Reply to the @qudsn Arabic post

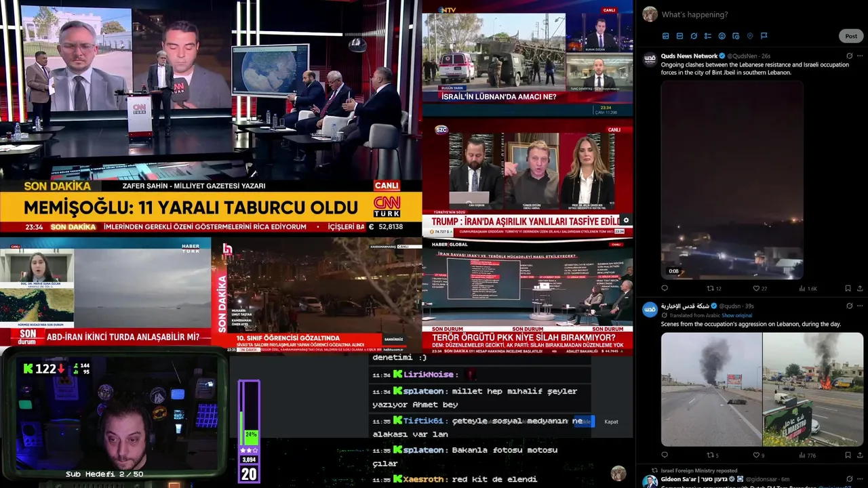(665, 455)
